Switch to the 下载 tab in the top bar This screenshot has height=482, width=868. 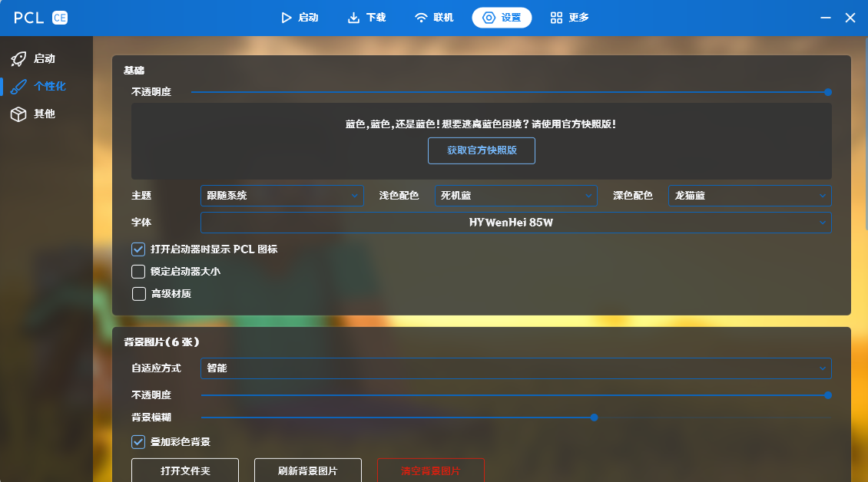(x=367, y=17)
